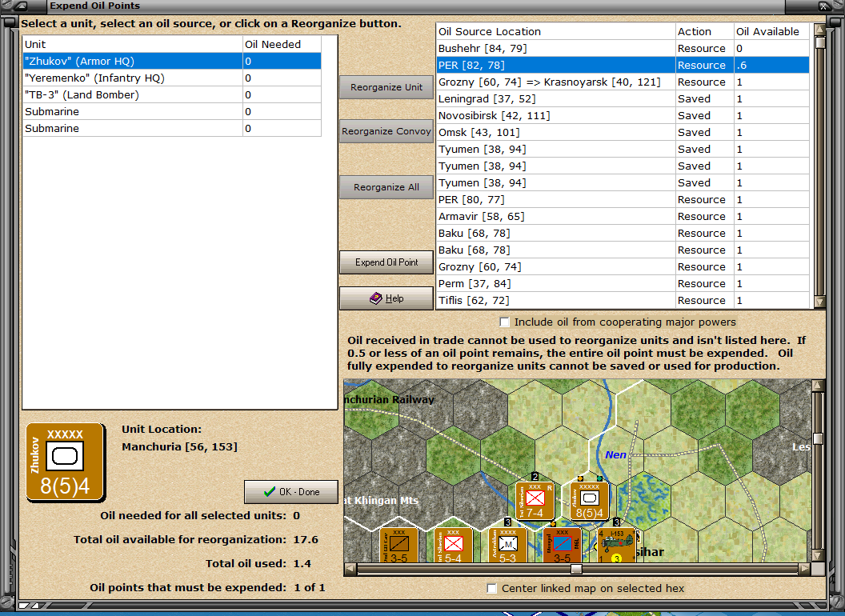Click the map horizontal scrollbar thumb
The width and height of the screenshot is (845, 616).
pos(577,569)
